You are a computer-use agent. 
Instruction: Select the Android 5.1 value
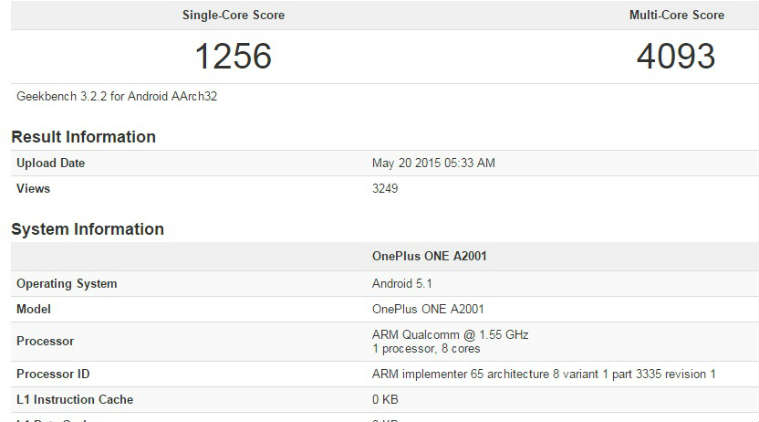(402, 284)
